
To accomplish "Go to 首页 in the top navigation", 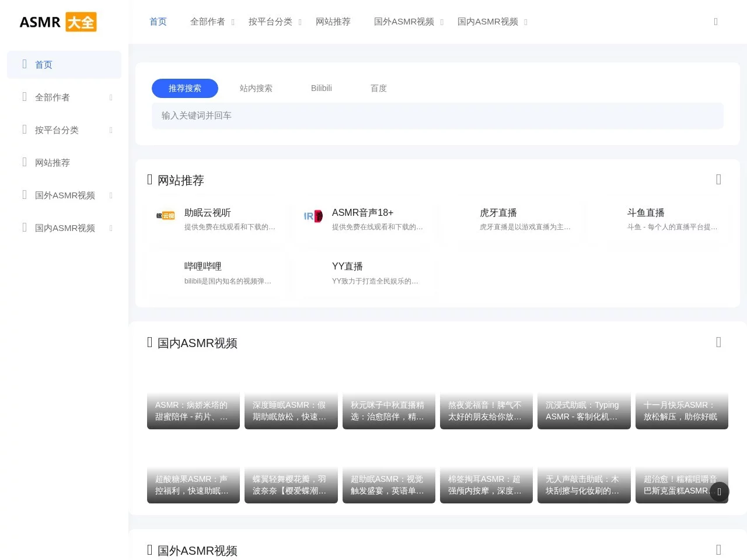I will tap(158, 22).
